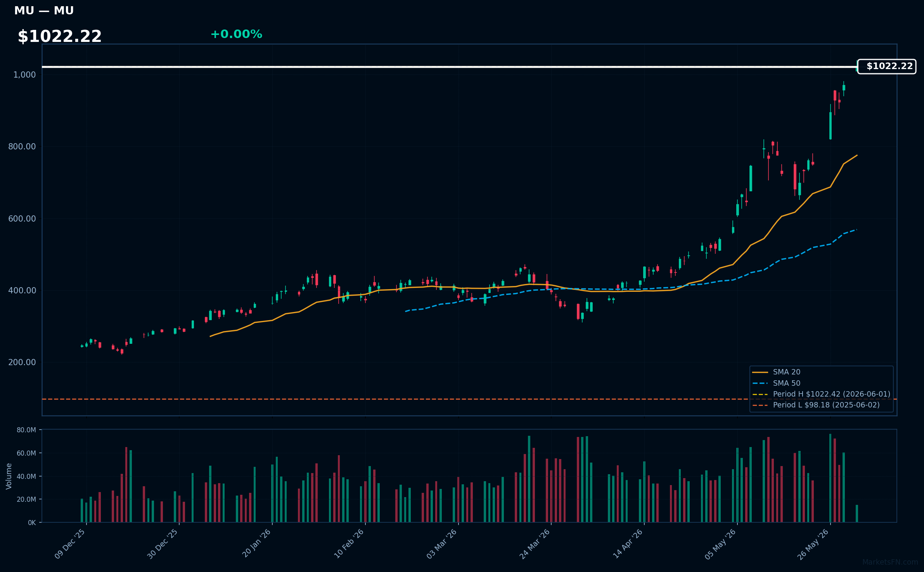Select the SMA 50 legend entry
Screen dimensions: 924x572
(776, 383)
